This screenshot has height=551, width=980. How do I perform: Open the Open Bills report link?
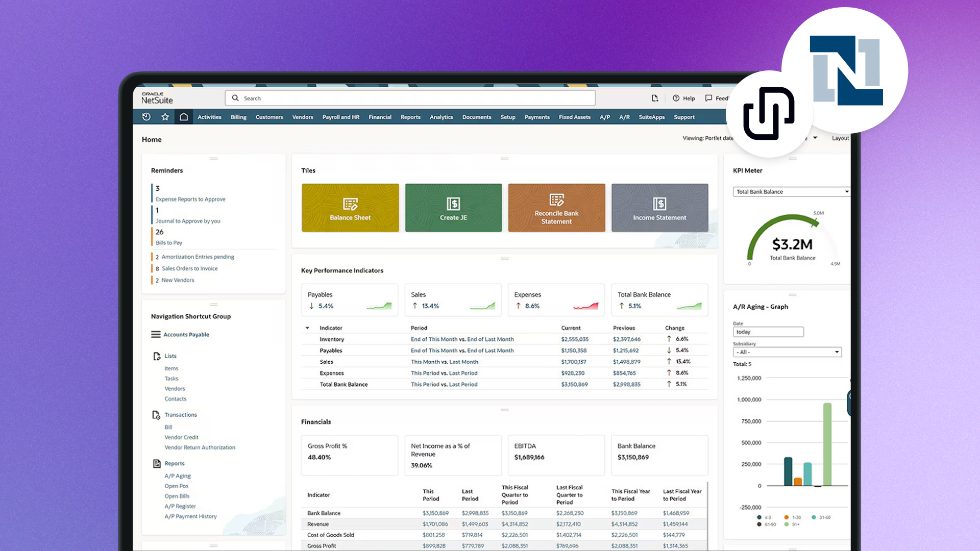coord(177,496)
